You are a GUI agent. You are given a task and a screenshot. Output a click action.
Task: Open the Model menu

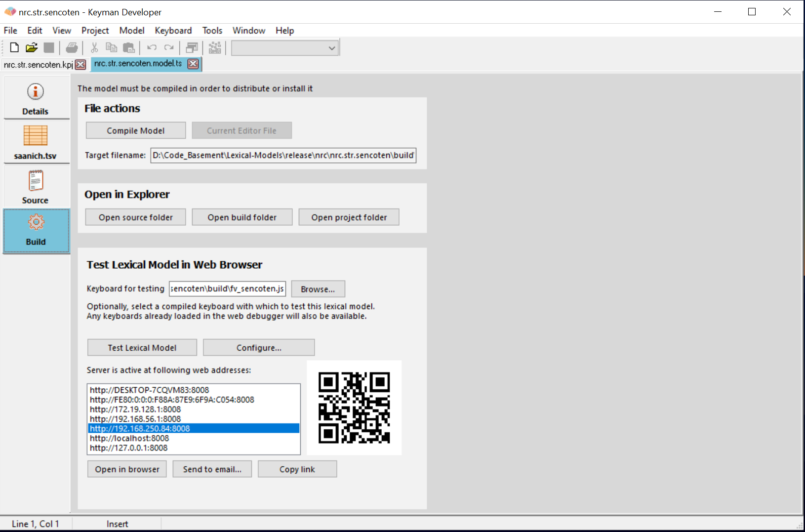click(x=132, y=31)
